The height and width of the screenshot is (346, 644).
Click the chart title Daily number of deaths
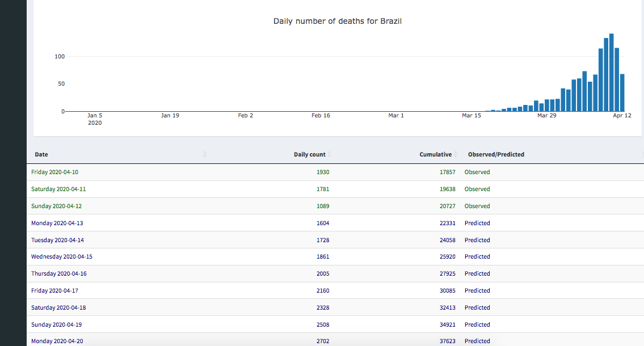pyautogui.click(x=338, y=21)
